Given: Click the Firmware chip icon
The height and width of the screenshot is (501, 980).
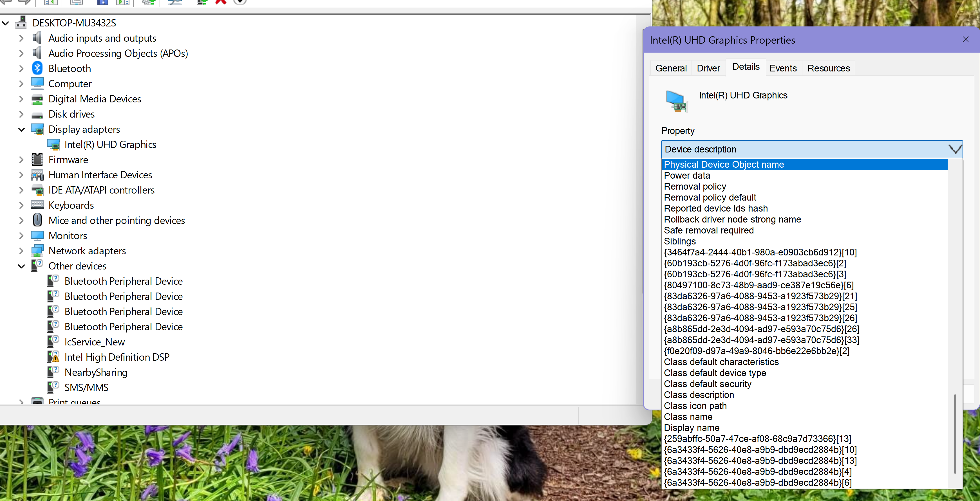Looking at the screenshot, I should click(x=37, y=160).
